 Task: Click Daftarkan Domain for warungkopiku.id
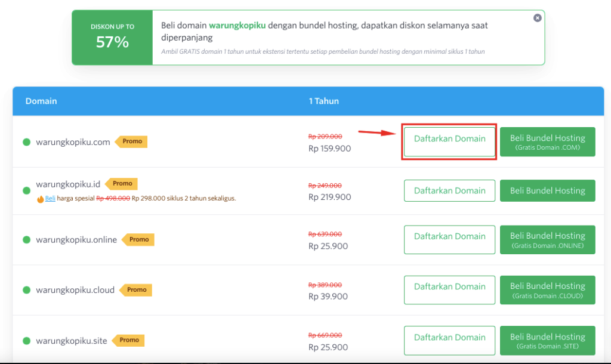[x=449, y=190]
